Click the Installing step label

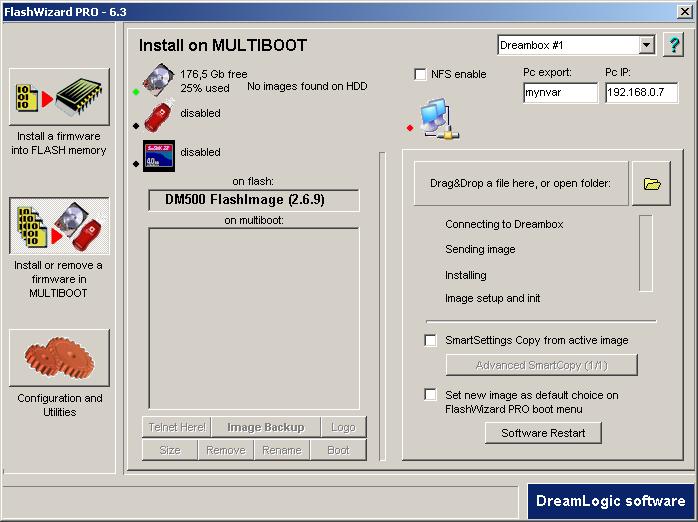(466, 275)
